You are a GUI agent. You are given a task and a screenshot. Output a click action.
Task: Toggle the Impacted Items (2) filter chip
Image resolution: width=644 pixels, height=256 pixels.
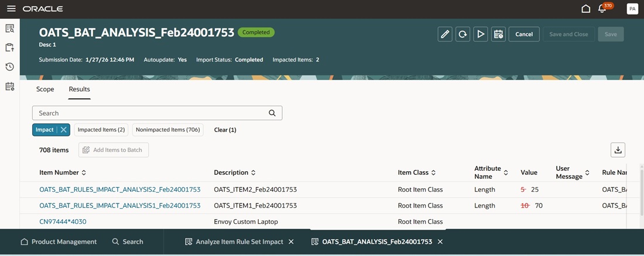(101, 130)
